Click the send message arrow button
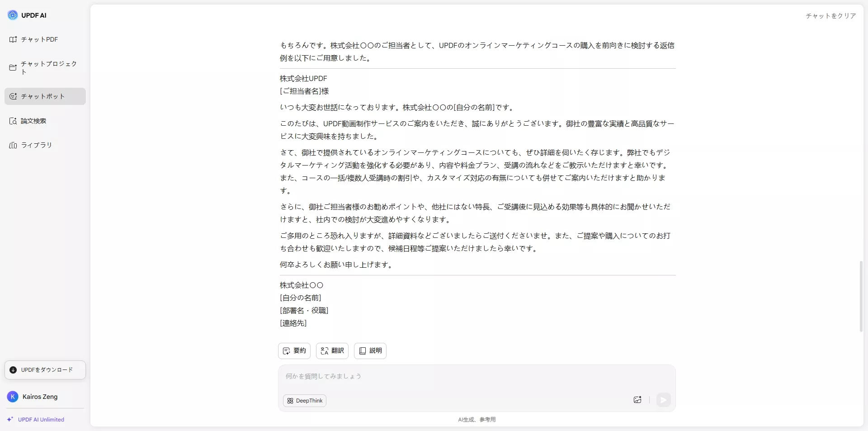This screenshot has width=868, height=431. [663, 400]
